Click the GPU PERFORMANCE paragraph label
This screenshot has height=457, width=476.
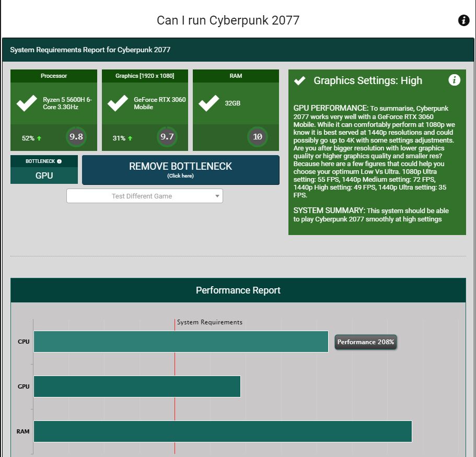tap(331, 108)
